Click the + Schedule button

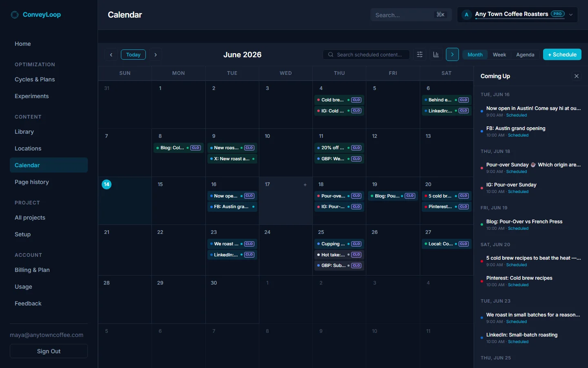[562, 54]
